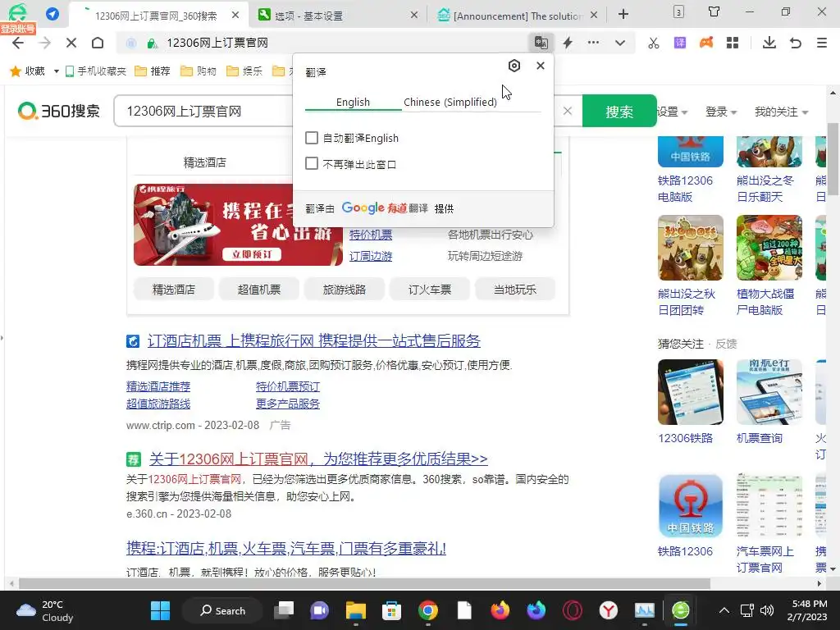The width and height of the screenshot is (840, 630).
Task: Select the Chinese (Simplified) tab
Action: (x=450, y=102)
